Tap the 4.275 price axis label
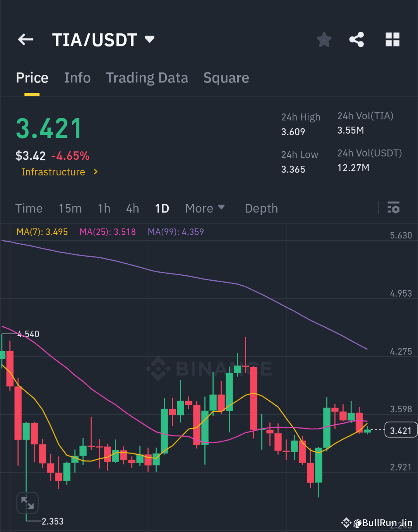Image resolution: width=418 pixels, height=532 pixels. coord(401,352)
